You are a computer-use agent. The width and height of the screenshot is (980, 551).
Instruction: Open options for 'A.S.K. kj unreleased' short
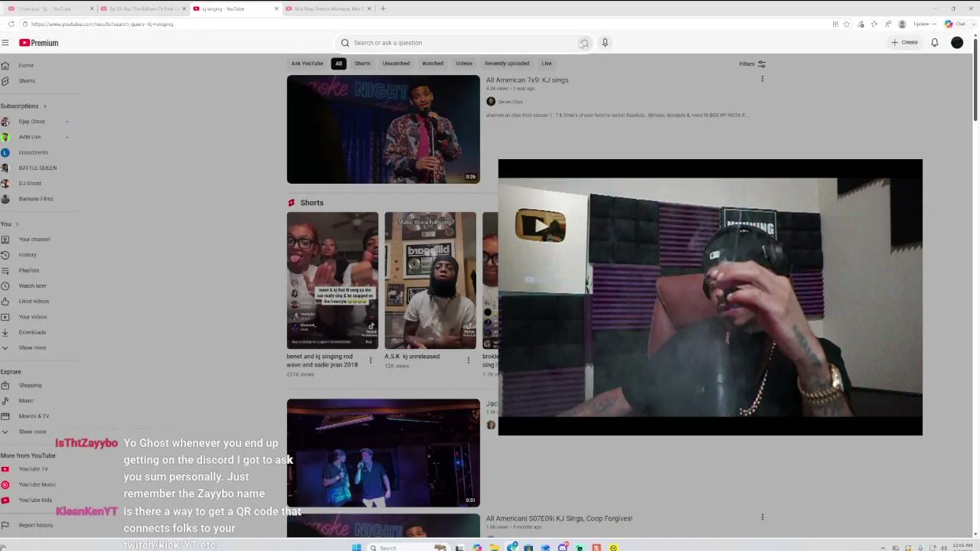pos(469,360)
